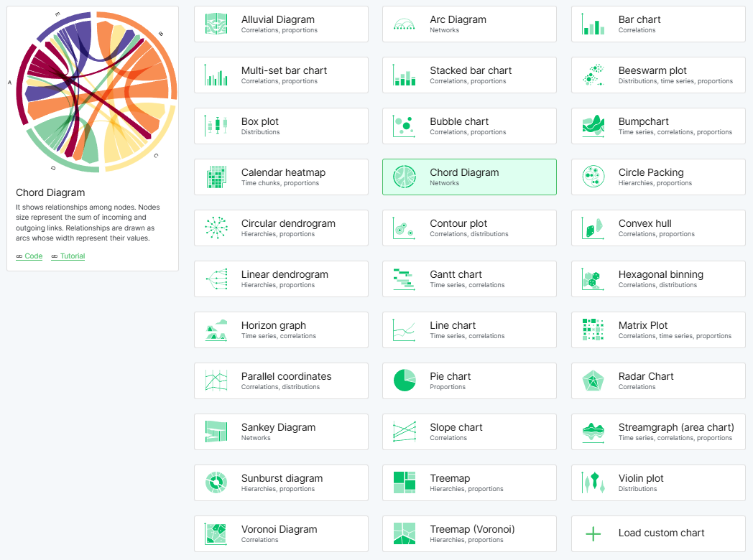The height and width of the screenshot is (560, 753).
Task: Click 'Distributions, time series, proportions' subtitle
Action: [675, 81]
